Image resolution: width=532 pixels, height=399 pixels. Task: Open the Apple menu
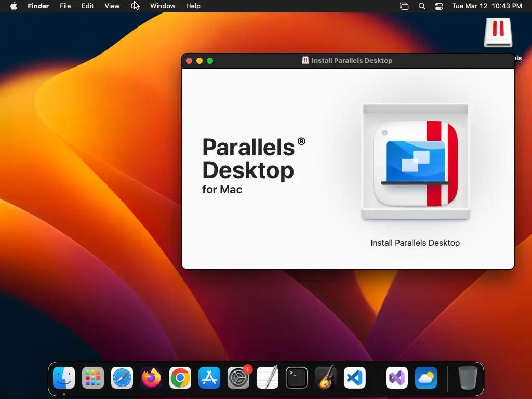click(x=14, y=6)
